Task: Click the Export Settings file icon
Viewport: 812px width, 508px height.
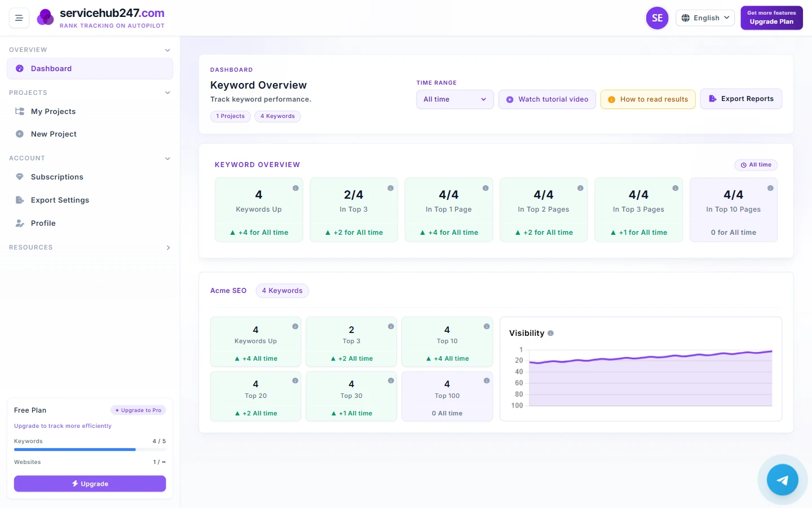Action: tap(20, 200)
